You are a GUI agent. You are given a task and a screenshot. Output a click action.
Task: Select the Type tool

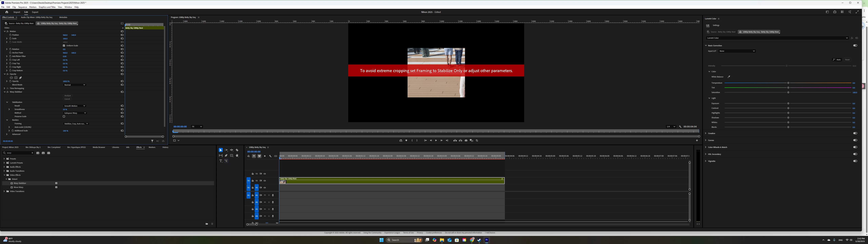221,161
